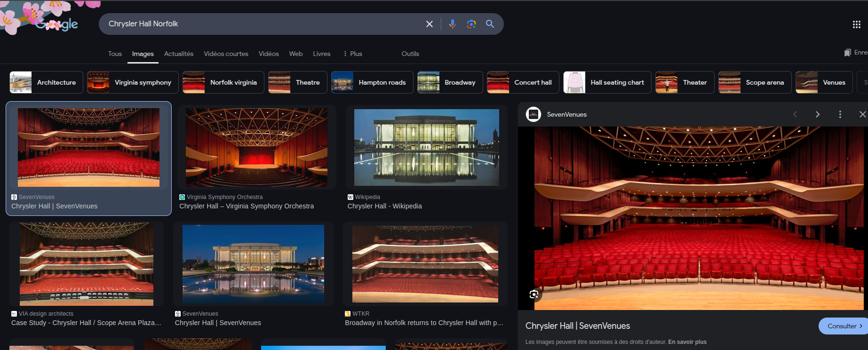Start voice search with the microphone icon
The width and height of the screenshot is (868, 350).
[x=452, y=24]
